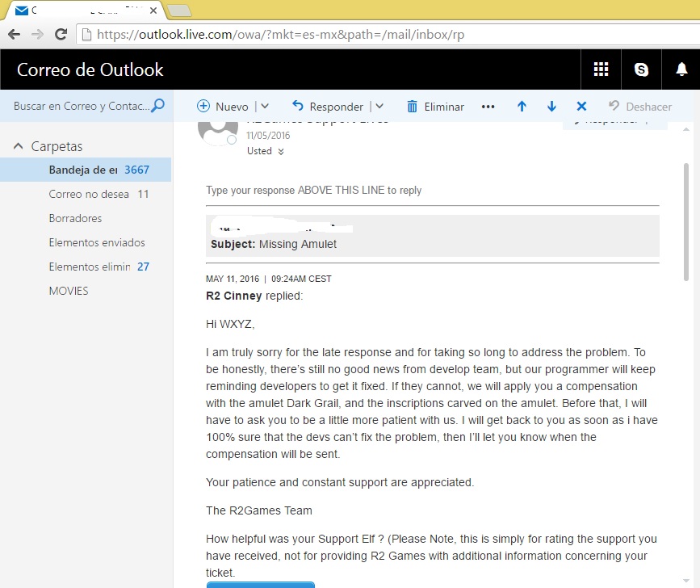Click the browser back arrow
The height and width of the screenshot is (588, 700).
point(14,35)
